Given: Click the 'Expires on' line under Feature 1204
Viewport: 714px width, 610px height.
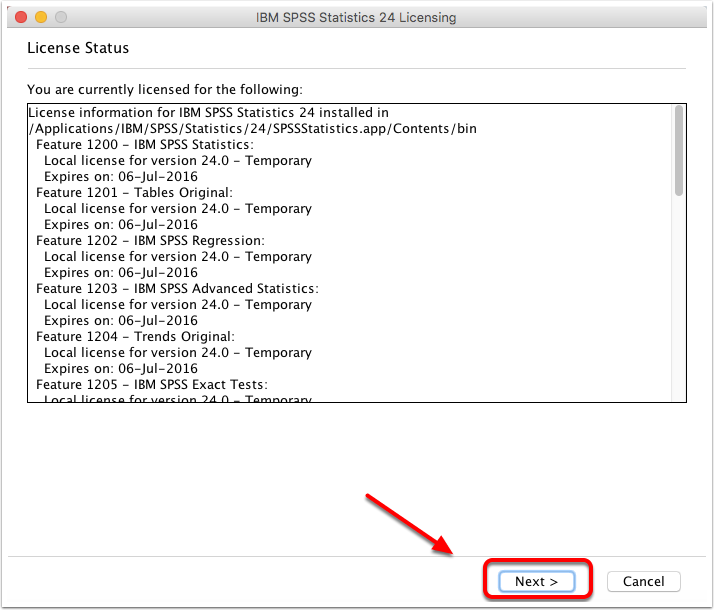Looking at the screenshot, I should click(x=121, y=369).
